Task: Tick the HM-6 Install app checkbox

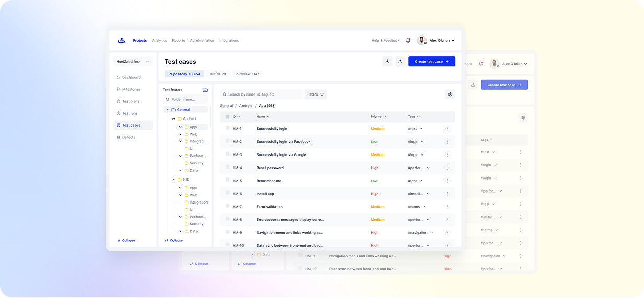Action: click(227, 193)
